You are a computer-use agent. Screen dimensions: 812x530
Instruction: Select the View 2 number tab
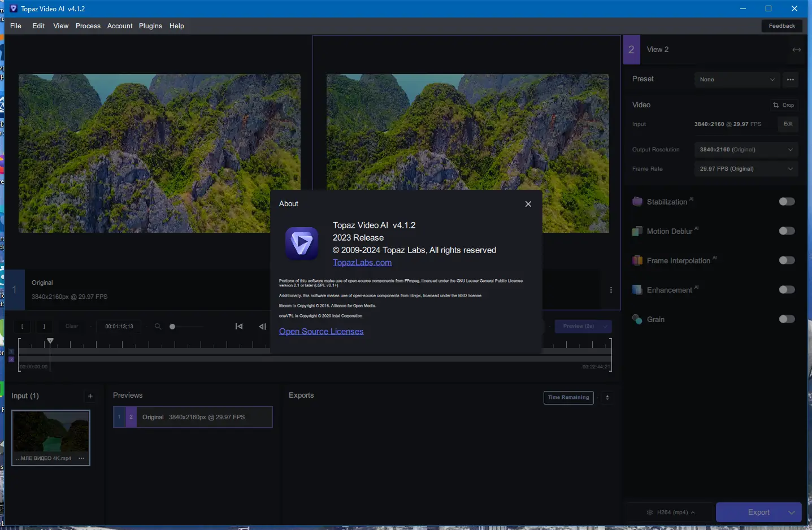point(631,50)
